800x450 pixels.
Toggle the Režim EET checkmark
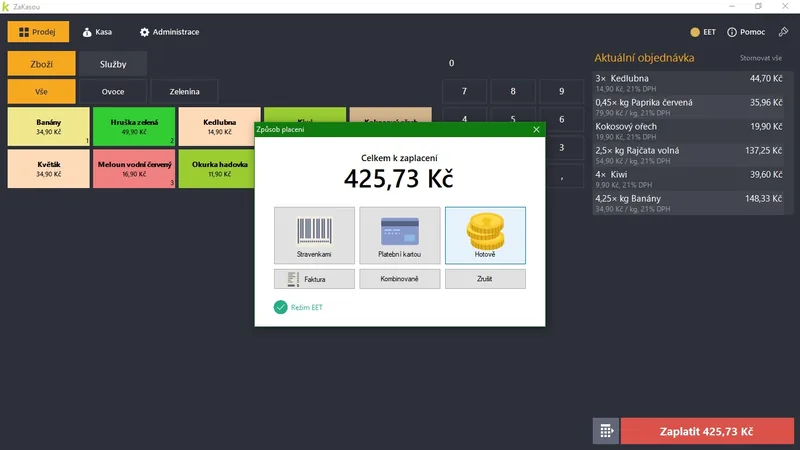(x=281, y=307)
